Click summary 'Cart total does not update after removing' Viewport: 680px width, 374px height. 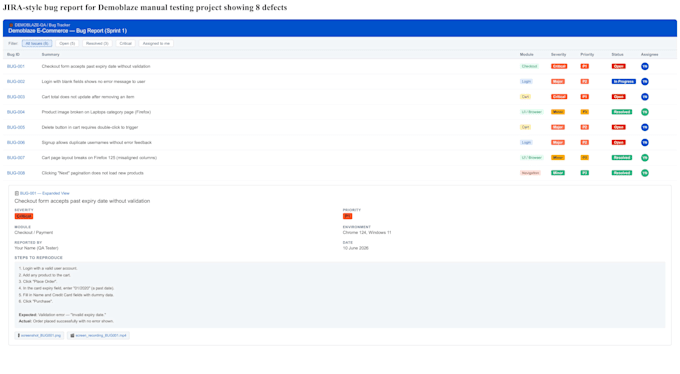(88, 97)
